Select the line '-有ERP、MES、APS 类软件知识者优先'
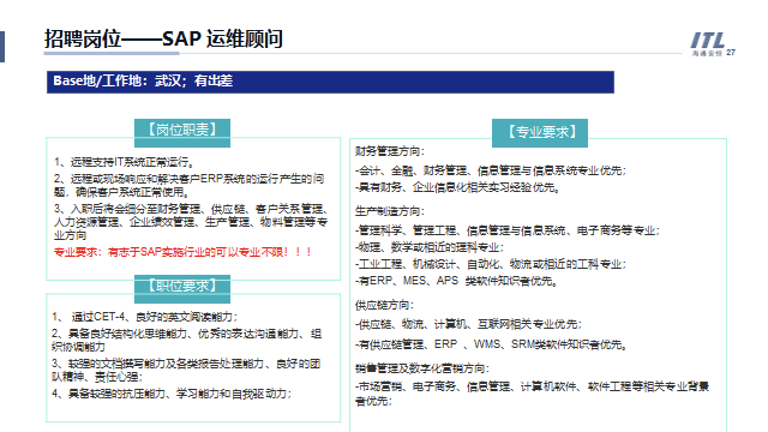Screen dimensions: 768x432 [456, 281]
